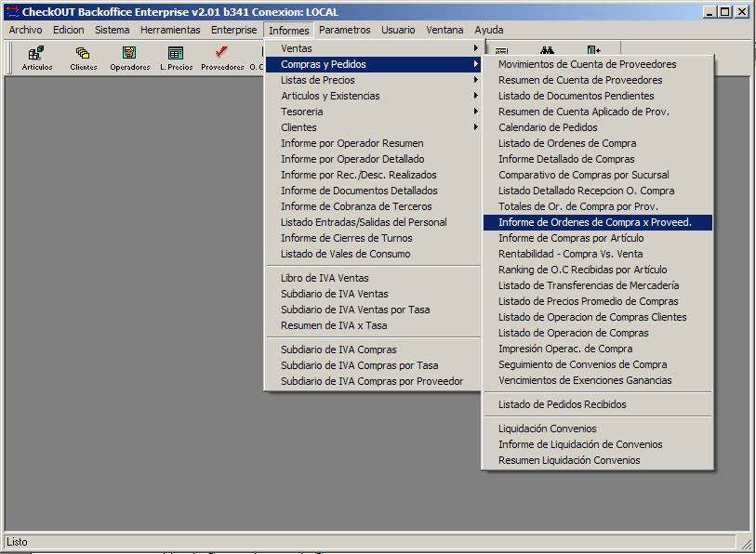Choose Subdiario de IVA Ventas
756x554 pixels.
pyautogui.click(x=373, y=294)
